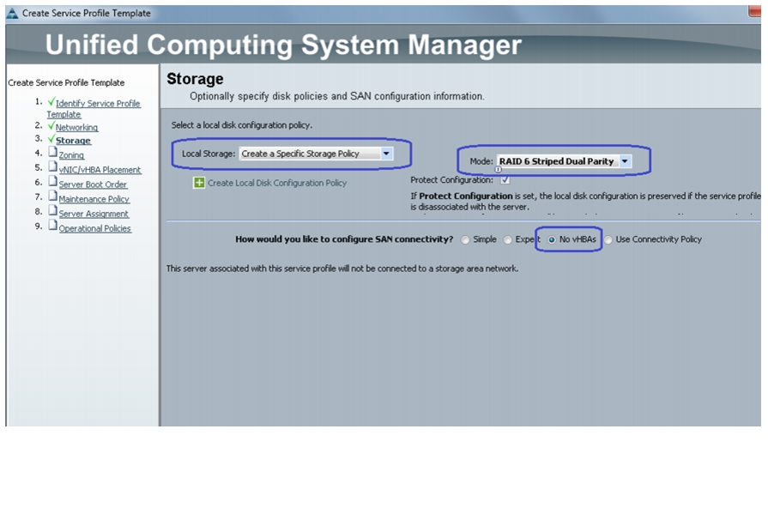Click the 'Optionally specify disk policies' description text
The image size is (768, 532).
[337, 96]
